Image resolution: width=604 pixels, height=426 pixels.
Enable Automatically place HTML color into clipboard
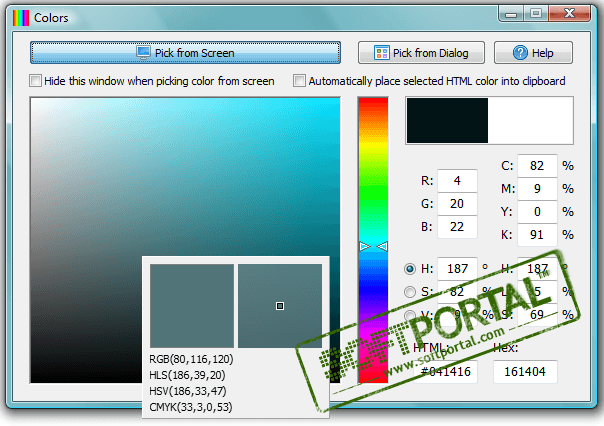(x=299, y=81)
